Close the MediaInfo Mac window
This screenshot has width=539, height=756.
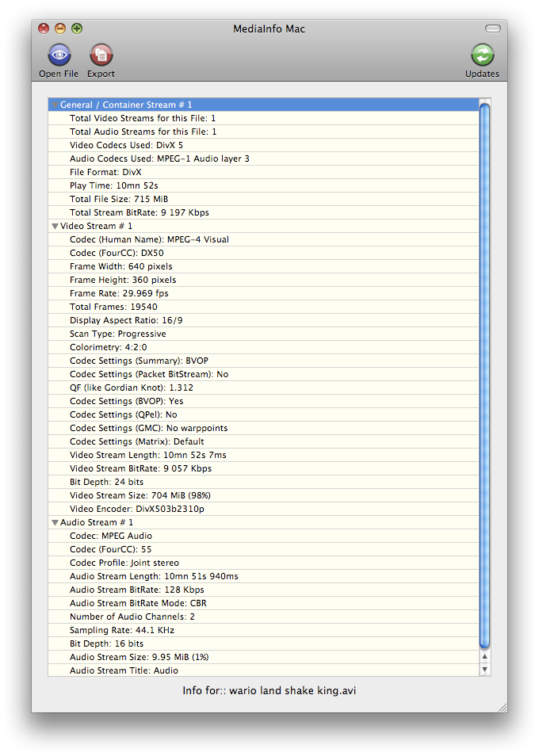coord(44,29)
